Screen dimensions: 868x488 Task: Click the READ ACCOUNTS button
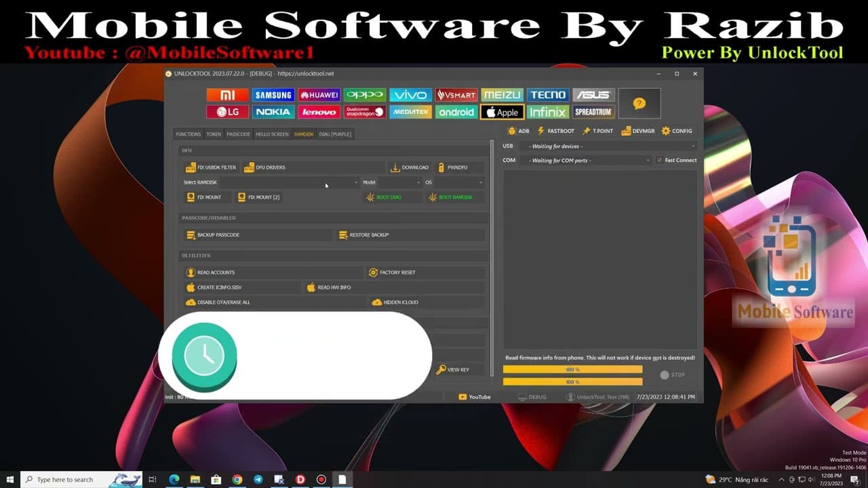tap(273, 272)
